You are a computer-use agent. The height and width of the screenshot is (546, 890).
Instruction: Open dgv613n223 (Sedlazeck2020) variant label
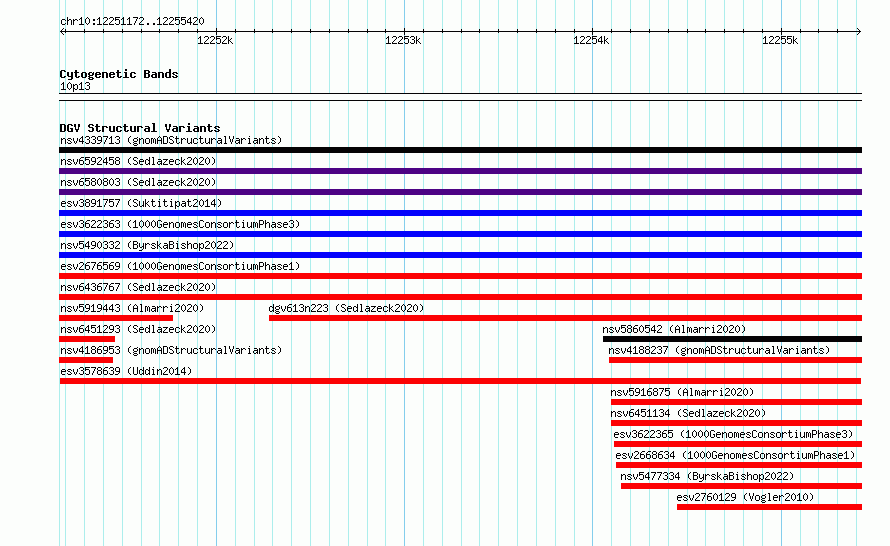[x=346, y=308]
